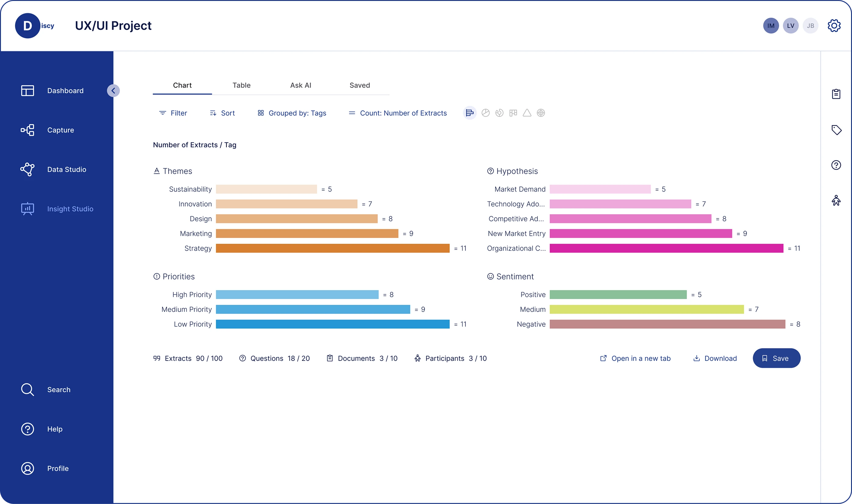
Task: Open the help icon in the right rail
Action: (x=836, y=165)
